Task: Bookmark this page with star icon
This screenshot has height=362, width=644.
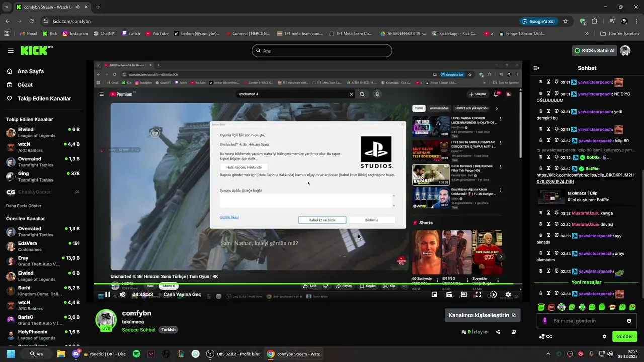Action: (566, 21)
